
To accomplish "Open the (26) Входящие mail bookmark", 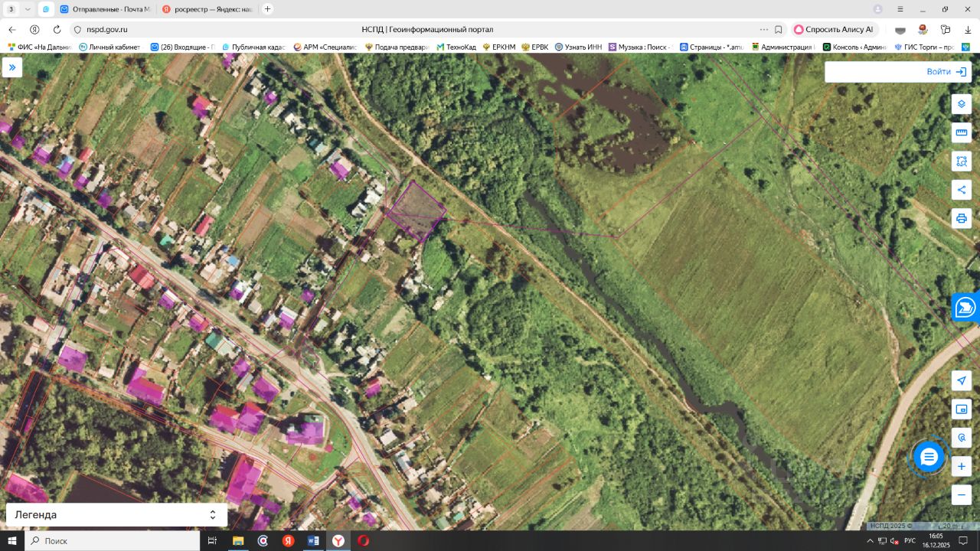I will pyautogui.click(x=182, y=47).
